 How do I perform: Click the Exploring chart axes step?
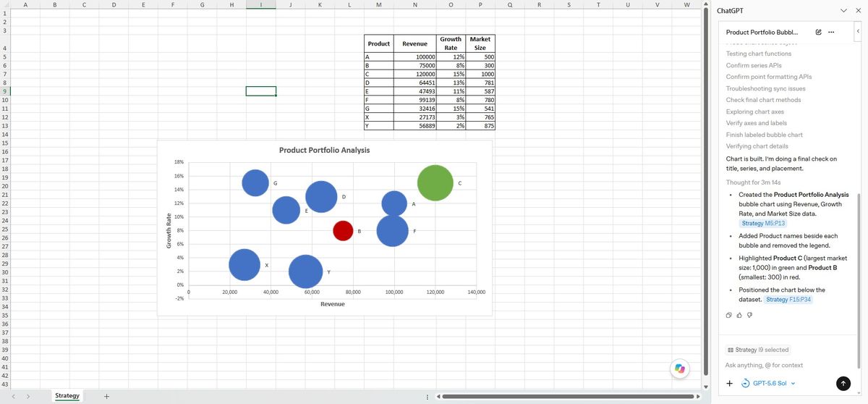point(755,111)
